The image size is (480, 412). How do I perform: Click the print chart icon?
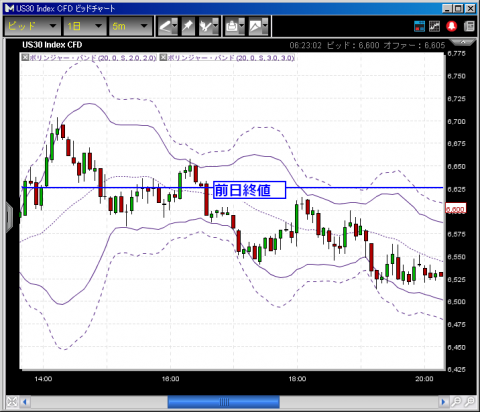pyautogui.click(x=232, y=26)
